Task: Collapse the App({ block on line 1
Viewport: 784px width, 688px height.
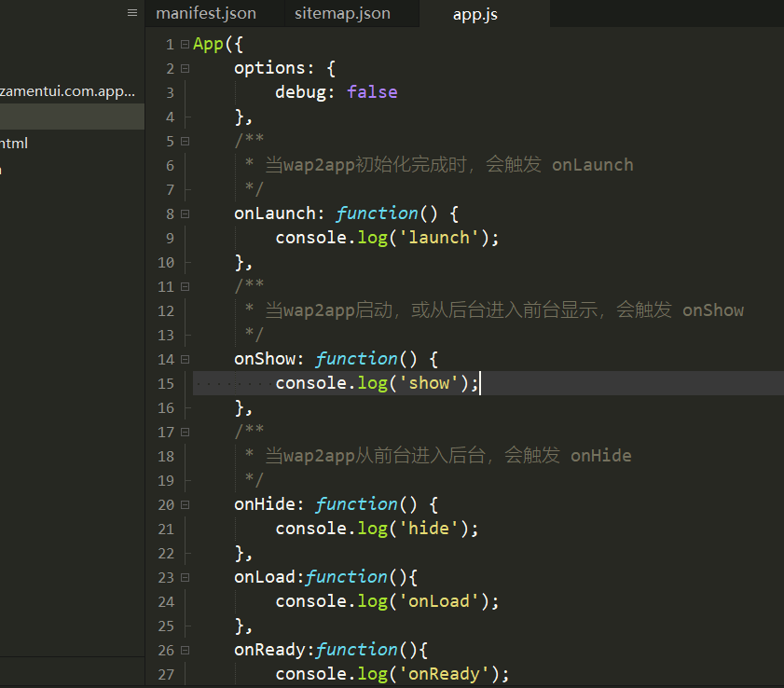Action: tap(185, 45)
